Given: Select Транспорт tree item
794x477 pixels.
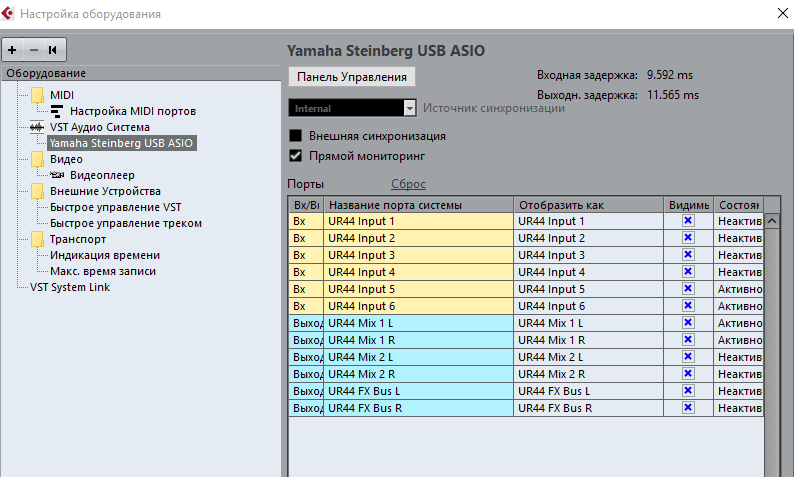Looking at the screenshot, I should [x=78, y=239].
